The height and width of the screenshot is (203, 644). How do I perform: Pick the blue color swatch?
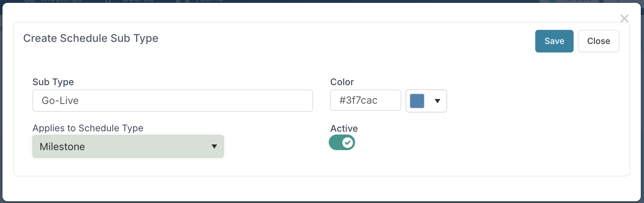coord(417,101)
